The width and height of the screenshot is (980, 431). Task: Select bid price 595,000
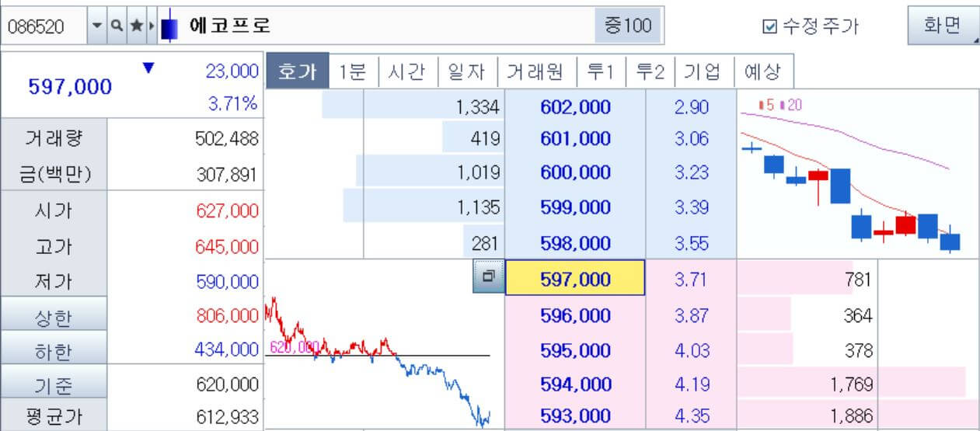pos(575,351)
